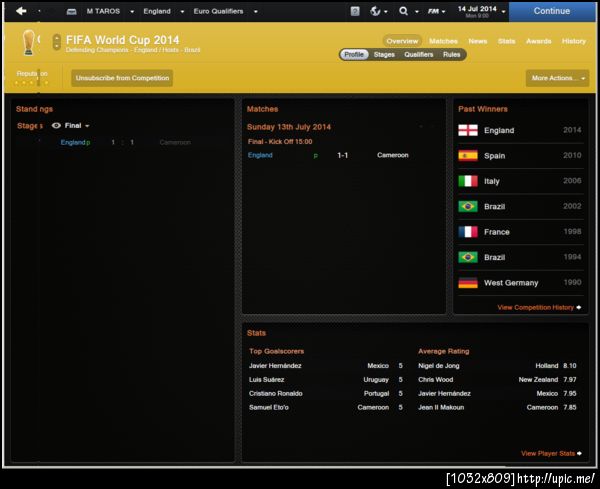The height and width of the screenshot is (489, 600).
Task: Open dropdown arrow beside search icon
Action: point(417,12)
